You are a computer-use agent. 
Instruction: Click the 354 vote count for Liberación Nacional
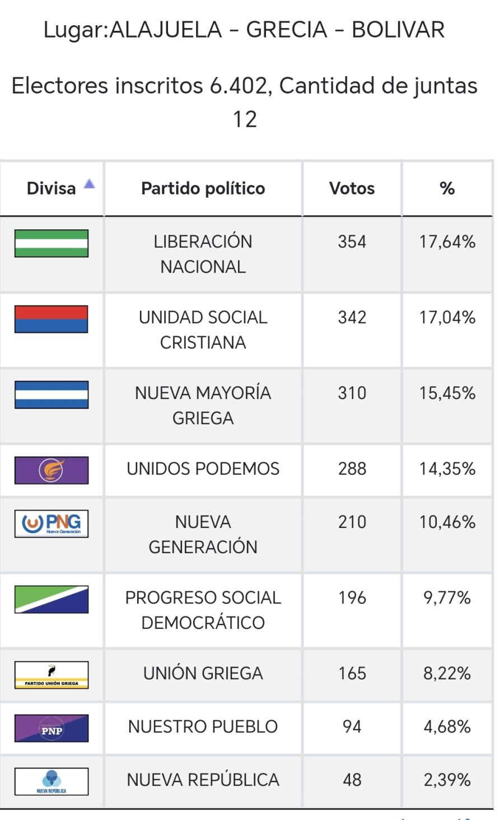click(x=352, y=242)
